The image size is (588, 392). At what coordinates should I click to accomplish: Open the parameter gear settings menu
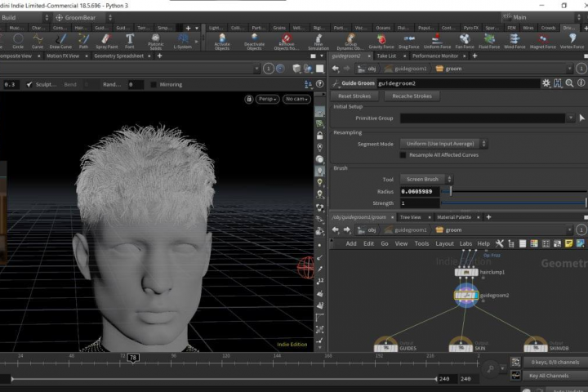click(x=546, y=83)
